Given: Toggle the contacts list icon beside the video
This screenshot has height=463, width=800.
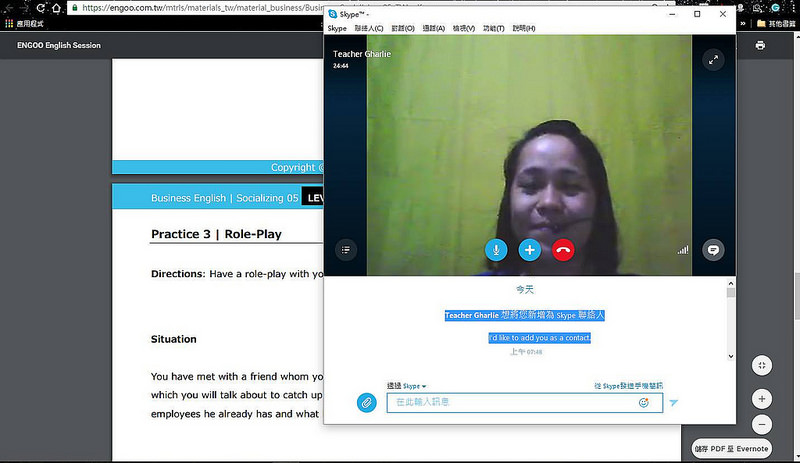Looking at the screenshot, I should coord(345,250).
